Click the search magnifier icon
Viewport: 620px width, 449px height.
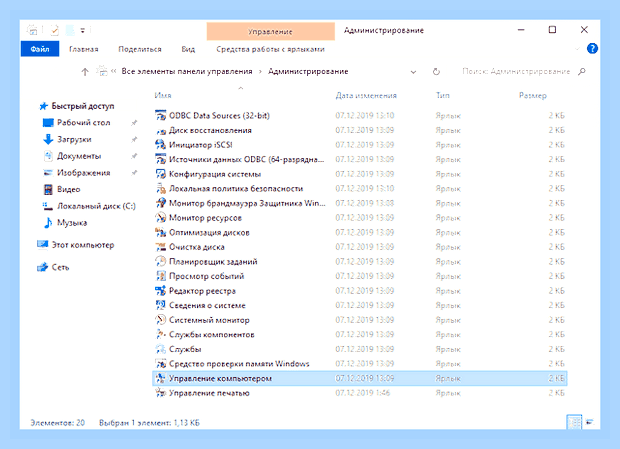pos(582,72)
